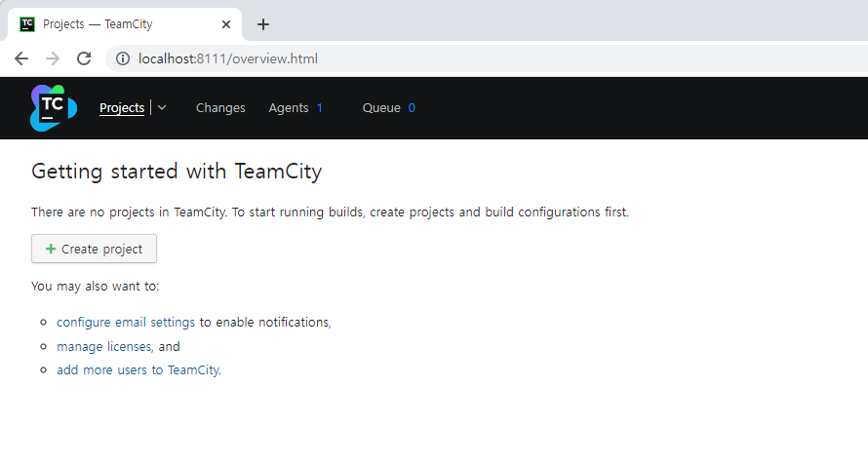
Task: Go to the Agents page
Action: coord(289,108)
